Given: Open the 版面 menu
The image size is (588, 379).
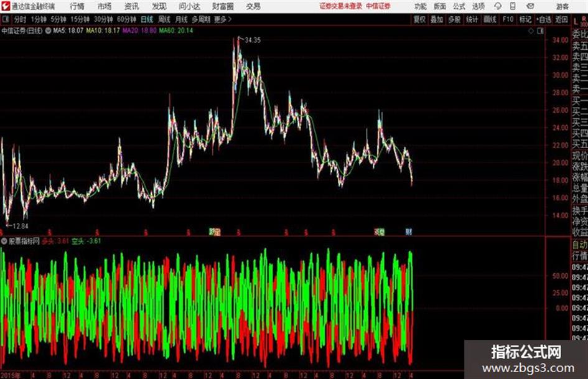Looking at the screenshot, I should (440, 6).
